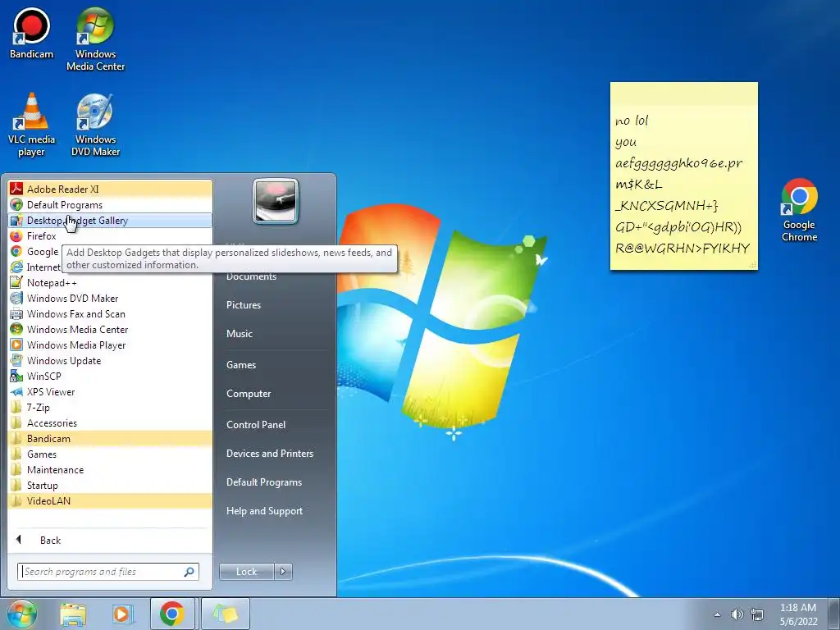840x630 pixels.
Task: Switch to Chrome on the taskbar
Action: pos(172,614)
